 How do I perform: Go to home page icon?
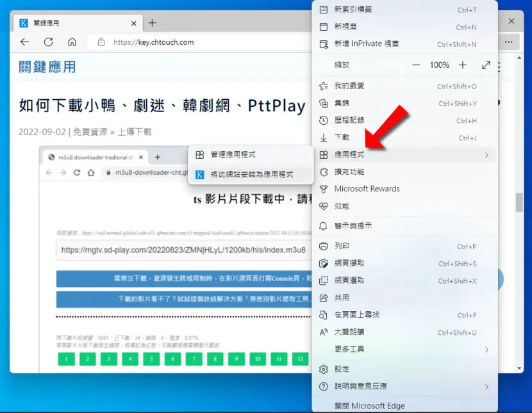coord(72,42)
